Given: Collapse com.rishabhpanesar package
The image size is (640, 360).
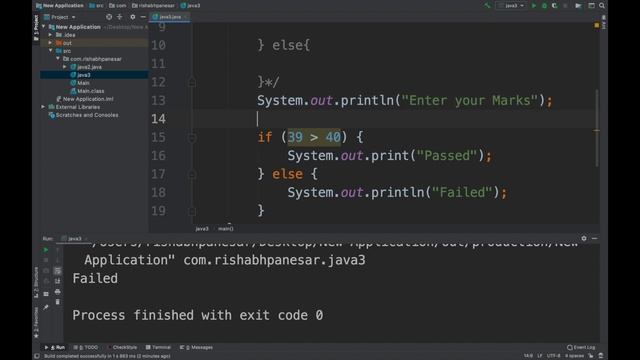Looking at the screenshot, I should pyautogui.click(x=58, y=59).
